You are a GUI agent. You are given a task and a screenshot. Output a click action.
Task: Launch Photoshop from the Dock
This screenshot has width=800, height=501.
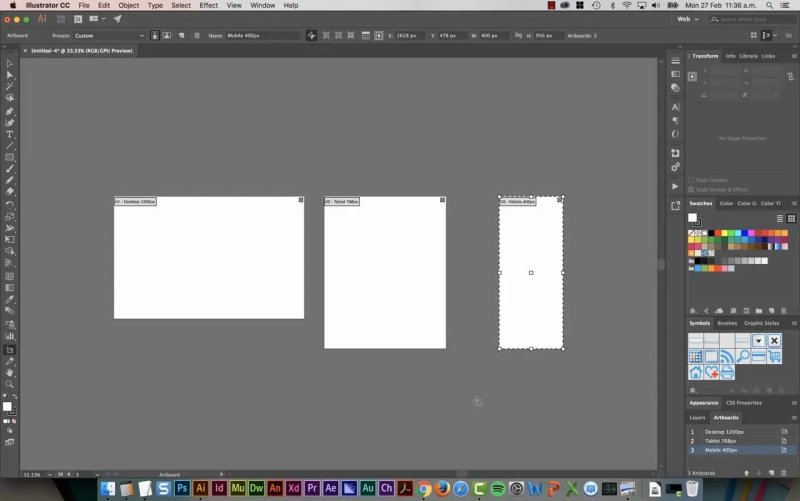[x=182, y=488]
